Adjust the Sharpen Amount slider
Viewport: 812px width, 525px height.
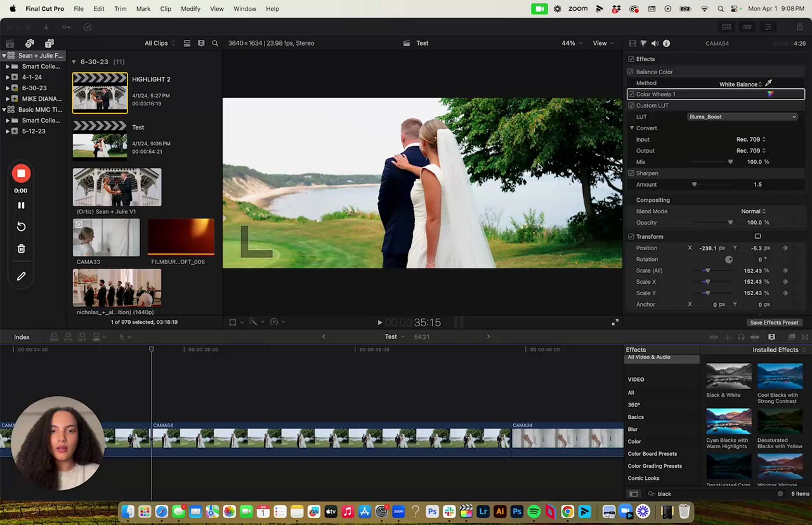[x=694, y=185]
